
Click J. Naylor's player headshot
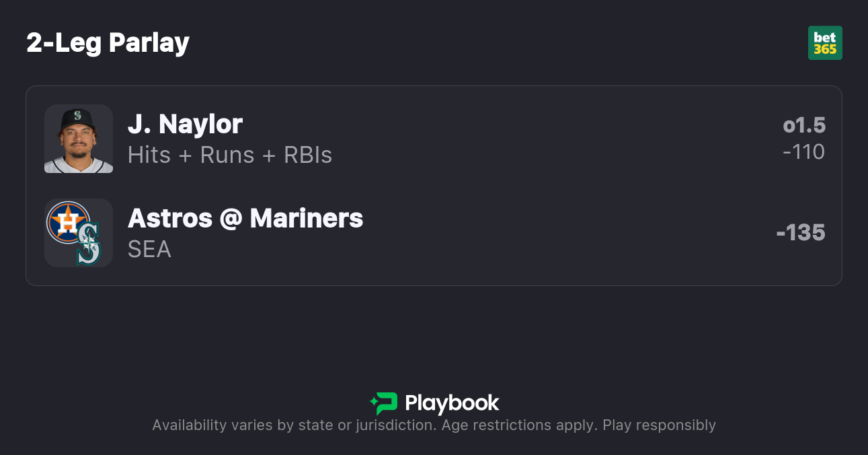[x=79, y=139]
